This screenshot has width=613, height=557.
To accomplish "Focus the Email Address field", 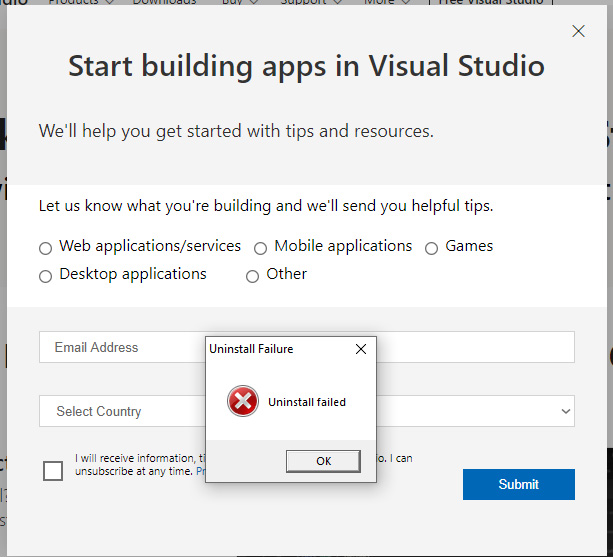I will 307,347.
